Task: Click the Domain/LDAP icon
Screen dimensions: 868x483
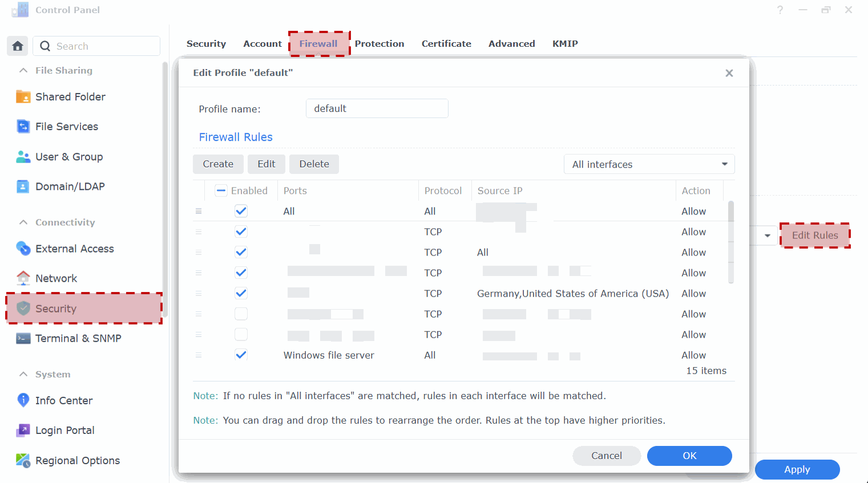Action: tap(23, 186)
